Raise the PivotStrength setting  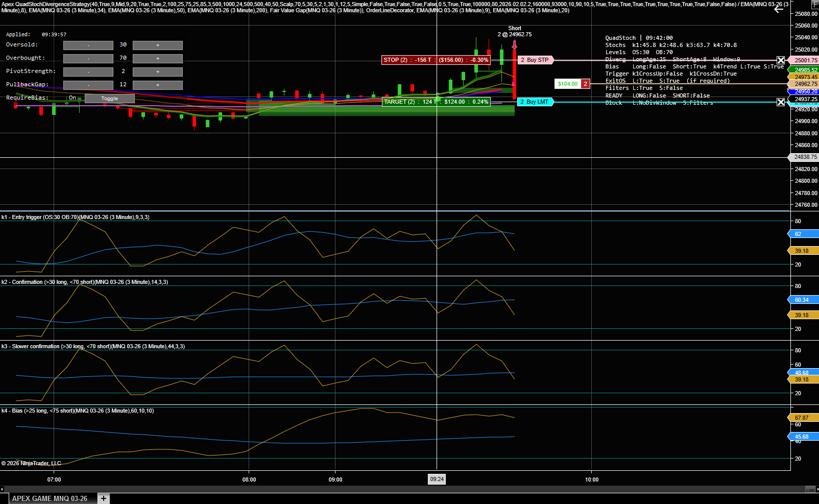click(158, 72)
